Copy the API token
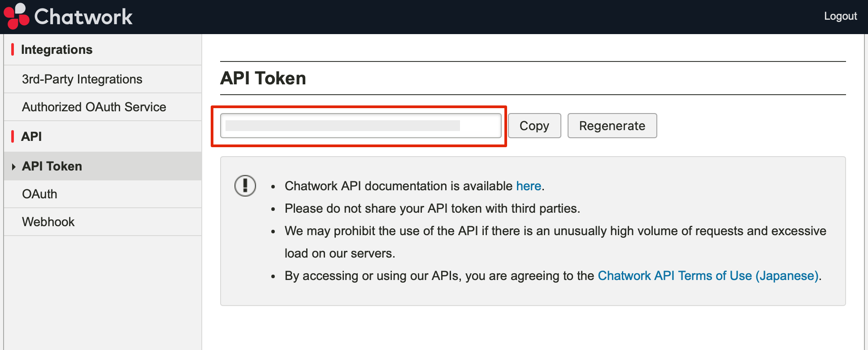The height and width of the screenshot is (350, 868). pyautogui.click(x=534, y=126)
